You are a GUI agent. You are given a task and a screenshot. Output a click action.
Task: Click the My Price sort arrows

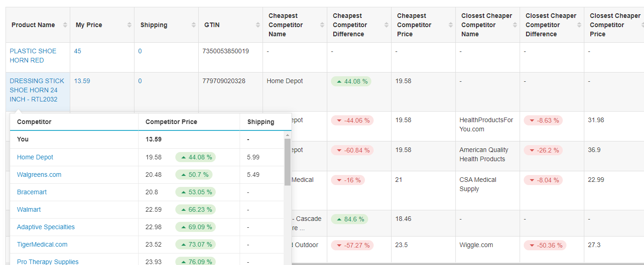[129, 25]
